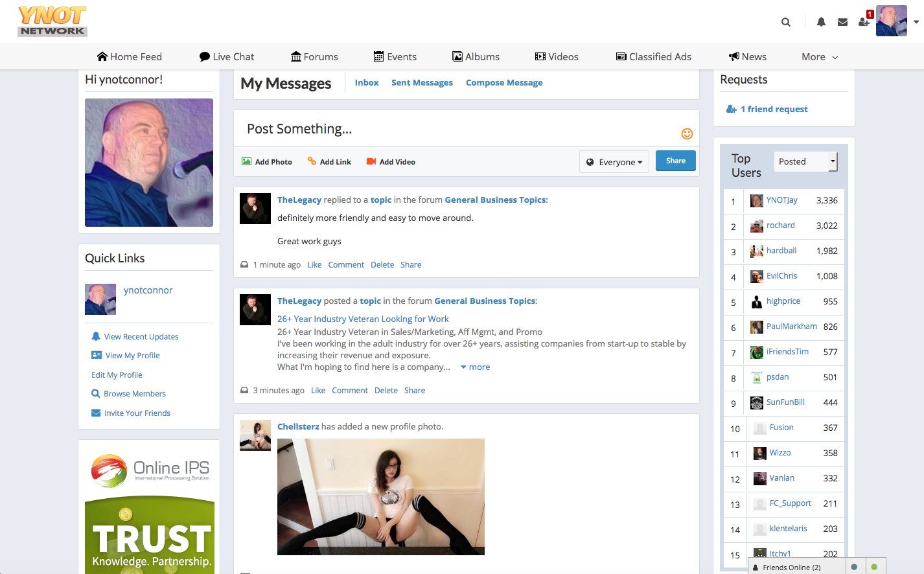
Task: Open Compose Message tab
Action: pos(504,82)
